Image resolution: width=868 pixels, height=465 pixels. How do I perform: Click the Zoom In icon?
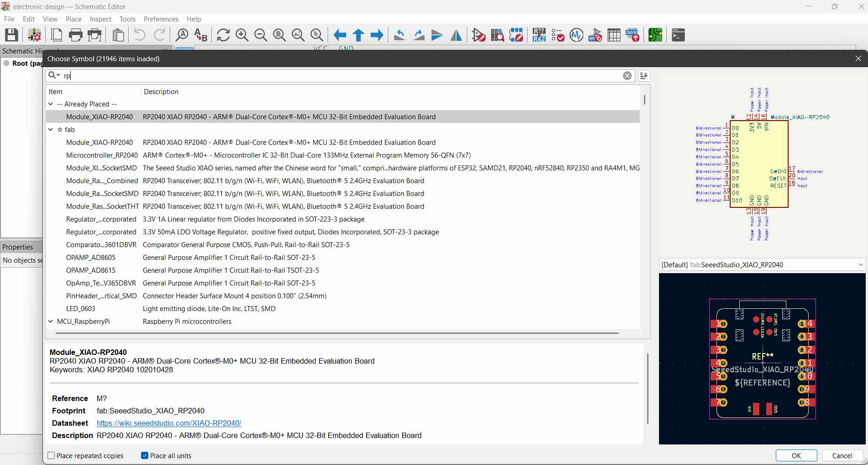(x=242, y=35)
